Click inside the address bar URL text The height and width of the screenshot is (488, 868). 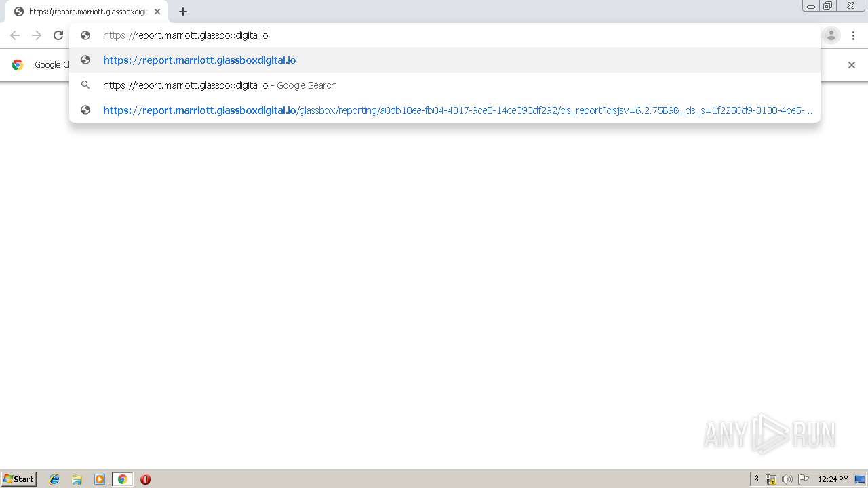point(186,35)
